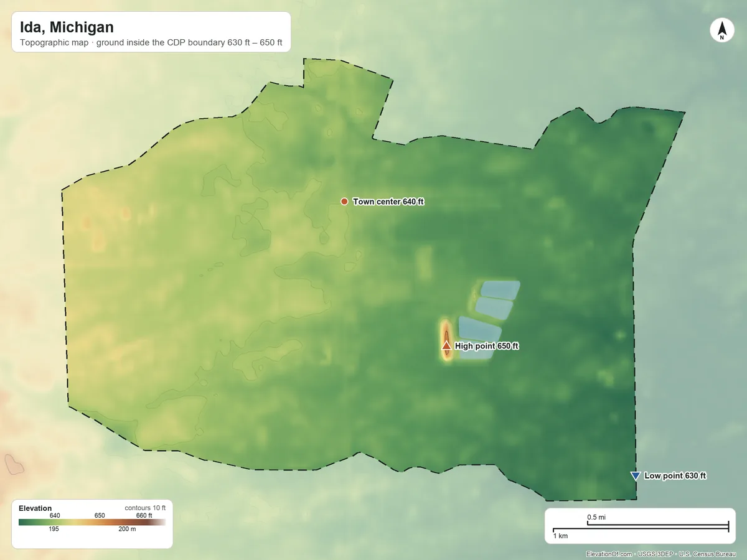
Task: Click the high point triangle marker
Action: click(x=446, y=346)
